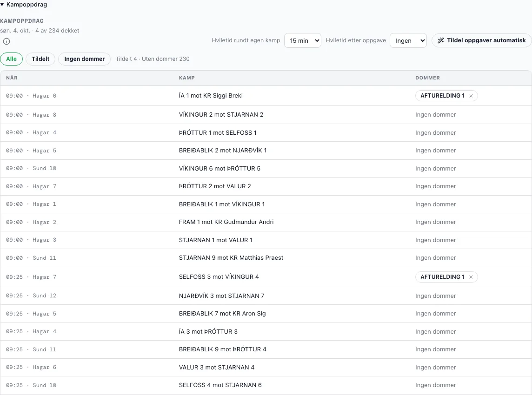Remove AFTURELDING 1 from ÍA 1 mot KR Siggi Breki
This screenshot has height=395, width=532.
471,96
